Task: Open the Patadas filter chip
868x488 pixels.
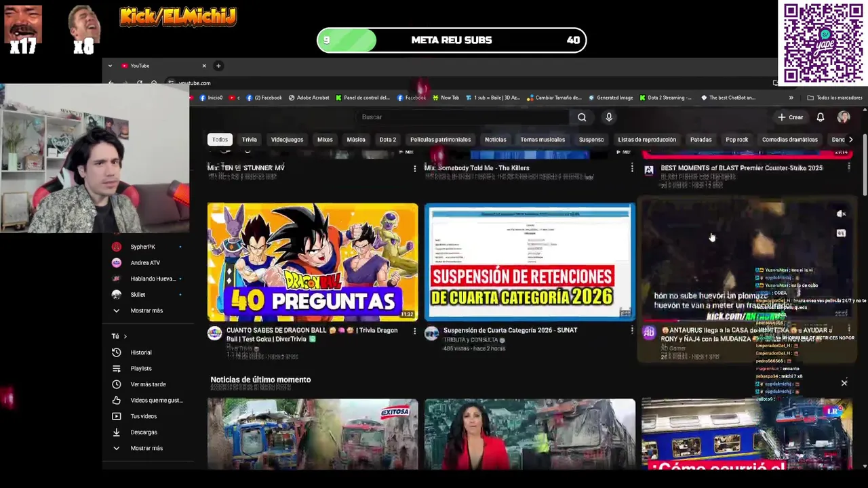Action: click(701, 140)
